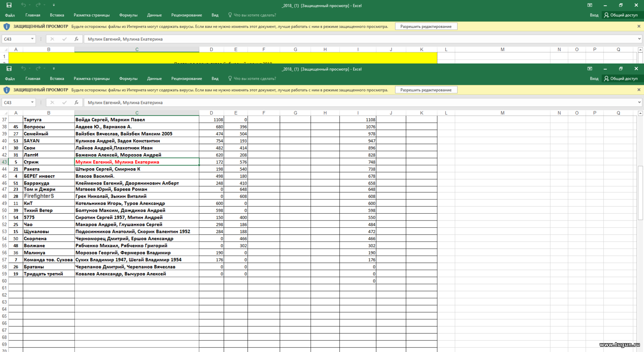Screen dimensions: 644x352
Task: Select cell 'Куликов Андрей, Задоя Константин'
Action: click(137, 141)
